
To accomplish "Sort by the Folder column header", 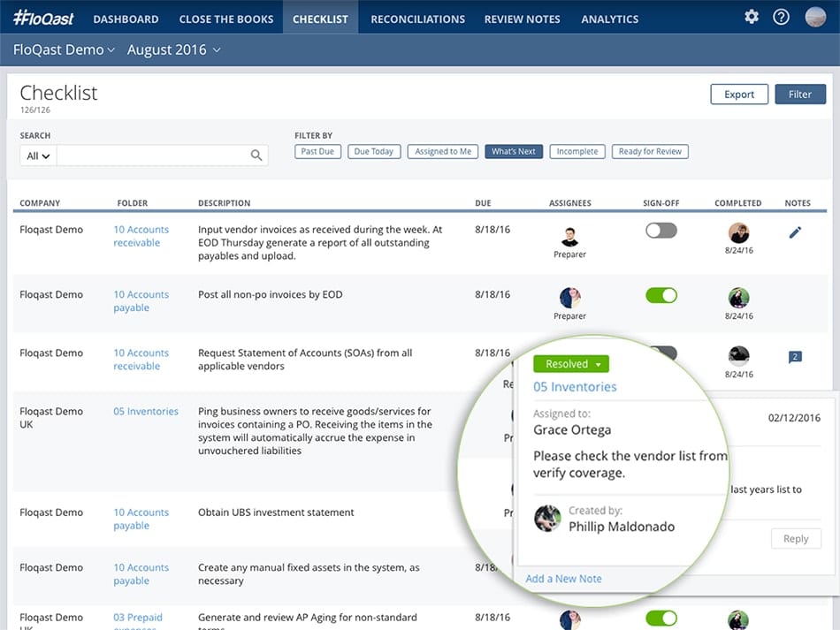I will tap(133, 203).
